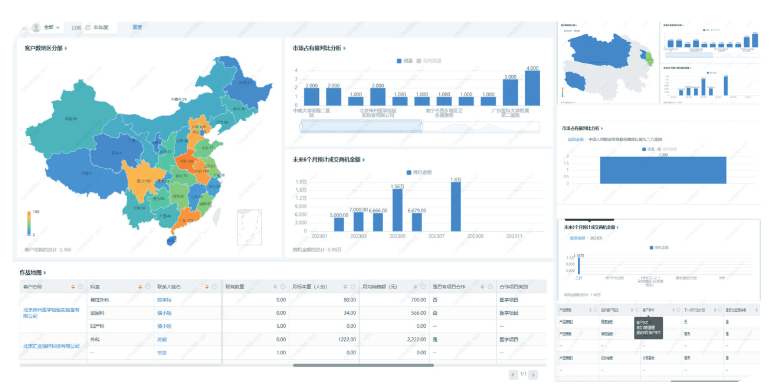Image resolution: width=779 pixels, height=391 pixels.
Task: Click the left handle of market chart zoom slider
Action: [301, 127]
